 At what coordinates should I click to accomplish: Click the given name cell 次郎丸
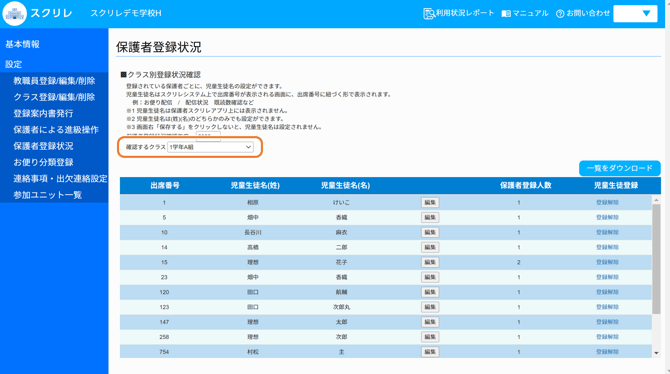[341, 307]
